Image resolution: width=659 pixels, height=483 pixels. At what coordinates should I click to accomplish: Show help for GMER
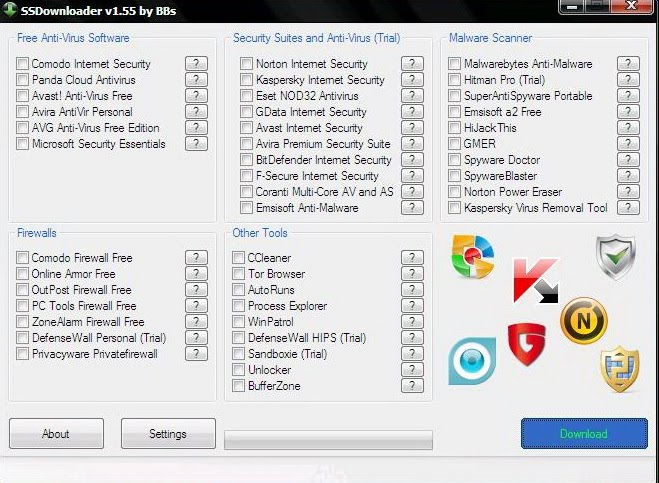[x=628, y=143]
